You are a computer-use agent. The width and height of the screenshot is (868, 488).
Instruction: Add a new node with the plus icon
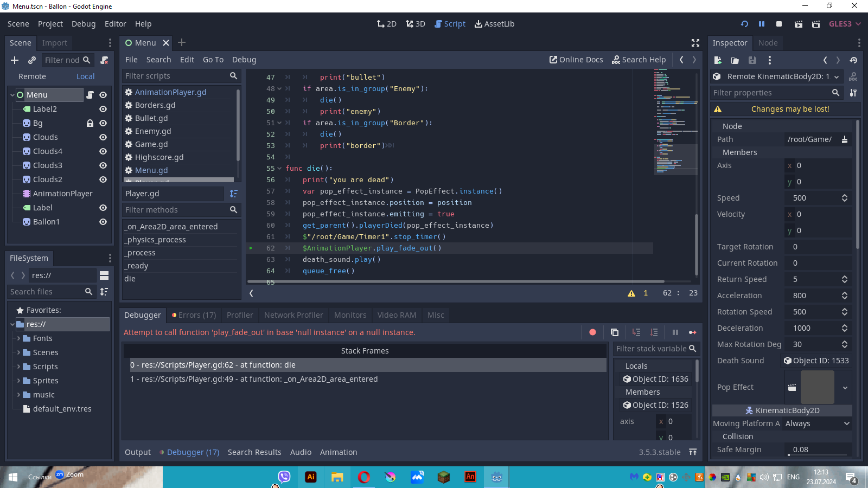(15, 60)
